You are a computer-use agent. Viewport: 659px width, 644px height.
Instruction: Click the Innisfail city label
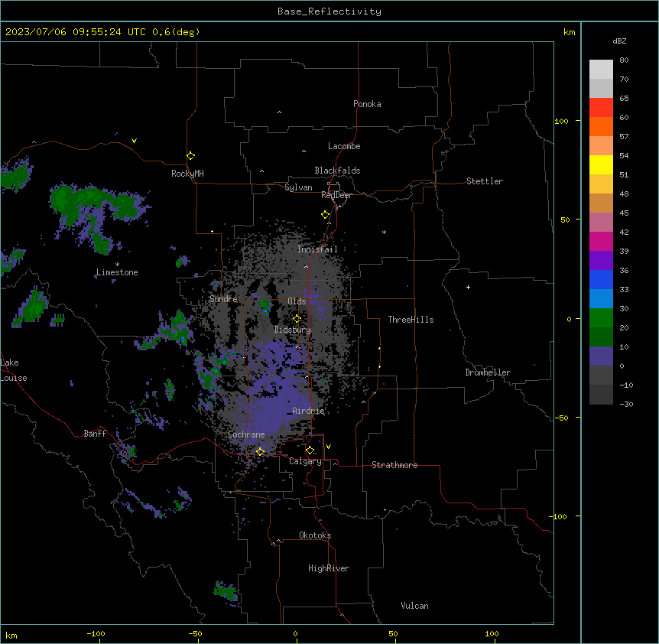point(317,249)
